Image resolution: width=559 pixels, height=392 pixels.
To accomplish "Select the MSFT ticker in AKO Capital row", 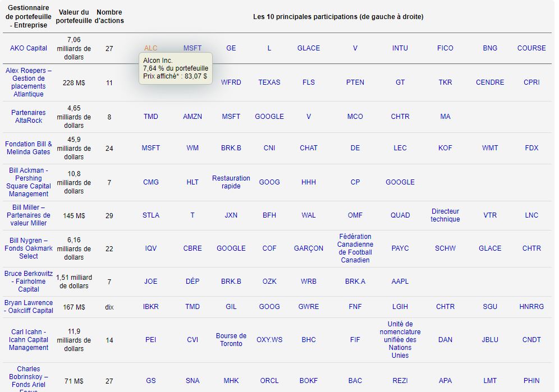I will pyautogui.click(x=193, y=48).
